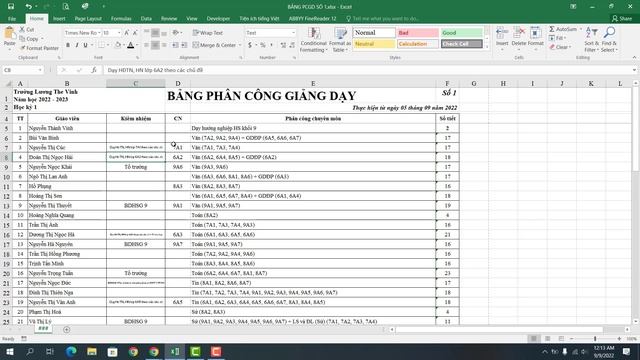Viewport: 640px width, 360px height.
Task: Apply accounting dollar number format
Action: pos(250,45)
